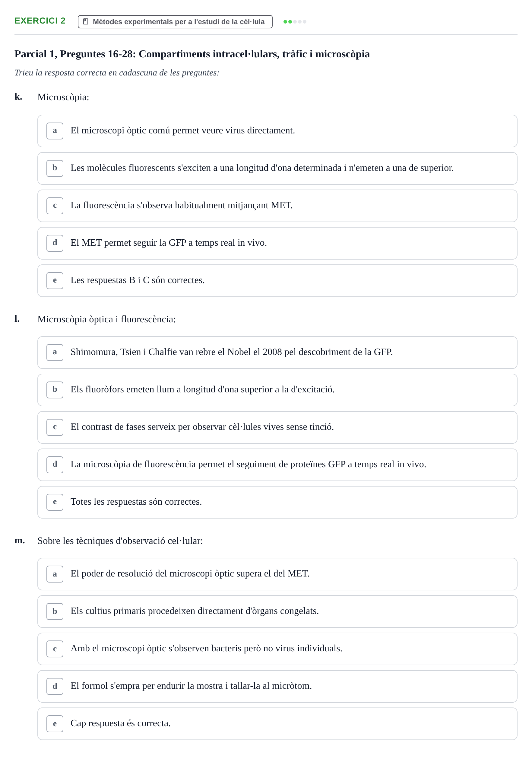Viewport: 532px width, 760px height.
Task: Select 'Cap respuesta és correcta'
Action: tap(277, 723)
